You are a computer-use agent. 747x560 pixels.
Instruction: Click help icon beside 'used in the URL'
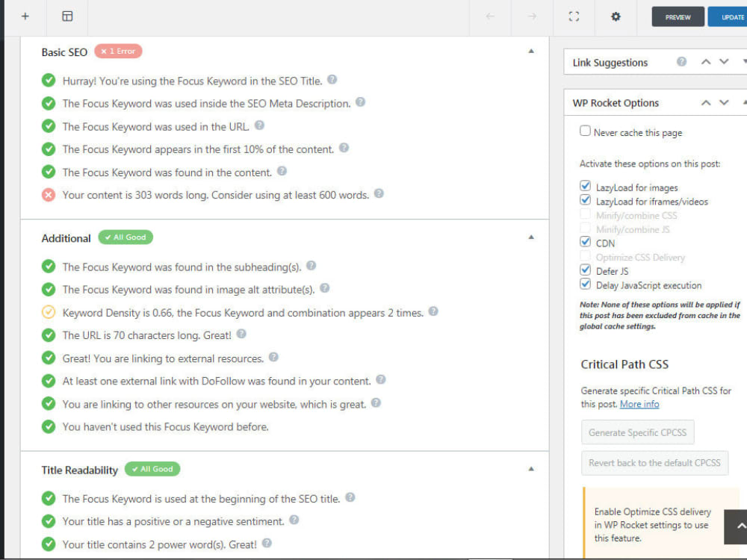point(260,125)
